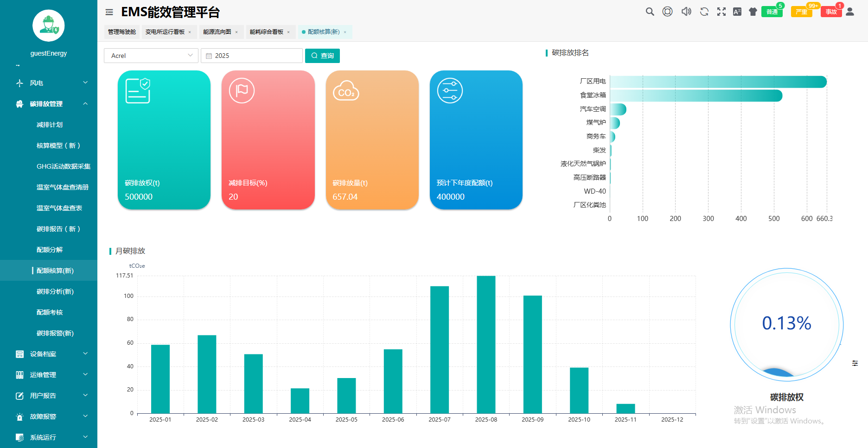Close the 配额核算(新) tab
Image resolution: width=868 pixels, height=448 pixels.
(x=345, y=32)
